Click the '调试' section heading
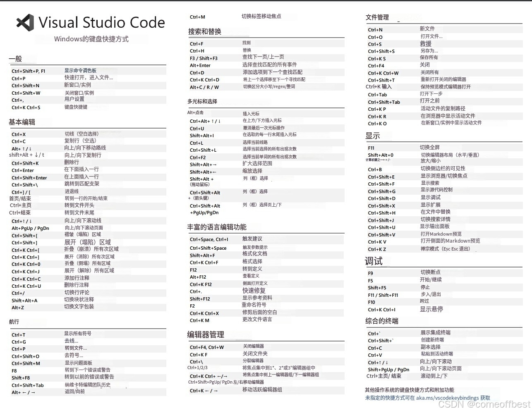The image size is (532, 413). point(374,261)
